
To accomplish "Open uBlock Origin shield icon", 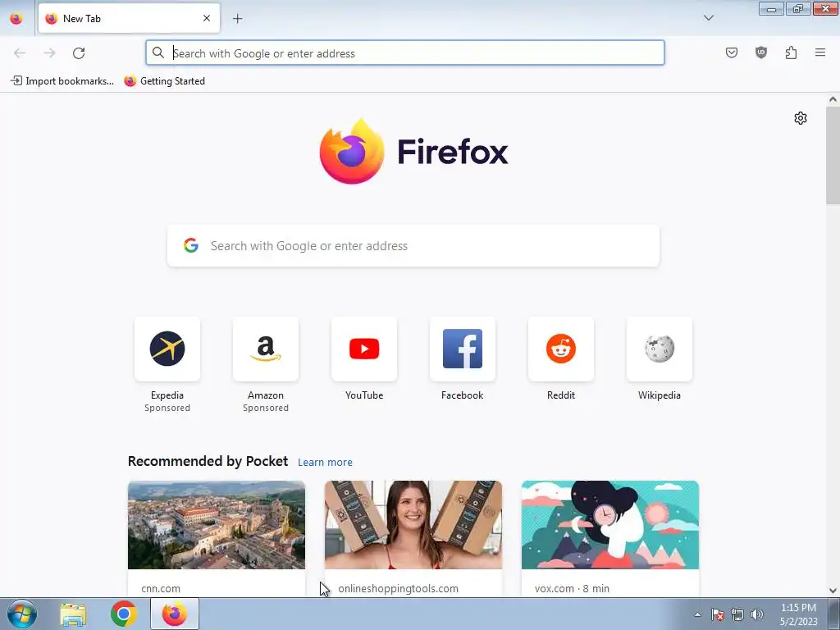I will 761,52.
